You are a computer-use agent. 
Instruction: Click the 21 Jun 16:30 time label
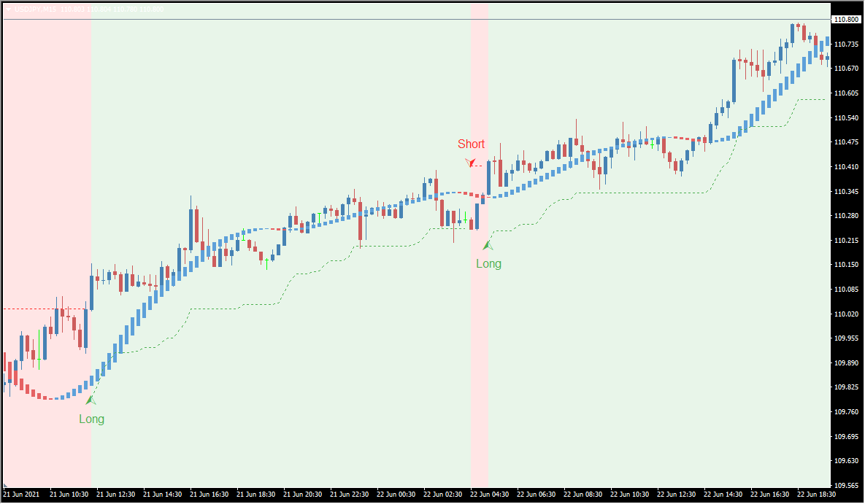click(210, 494)
